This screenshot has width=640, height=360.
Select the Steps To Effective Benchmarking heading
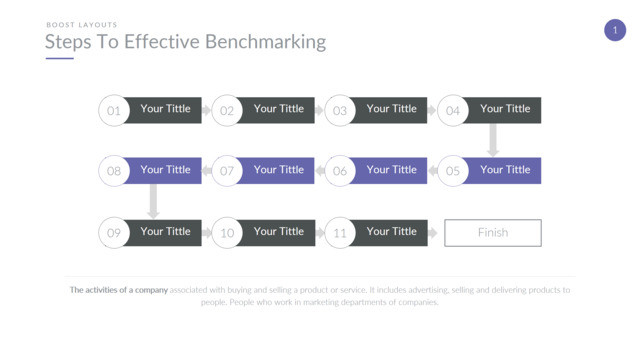pyautogui.click(x=185, y=42)
